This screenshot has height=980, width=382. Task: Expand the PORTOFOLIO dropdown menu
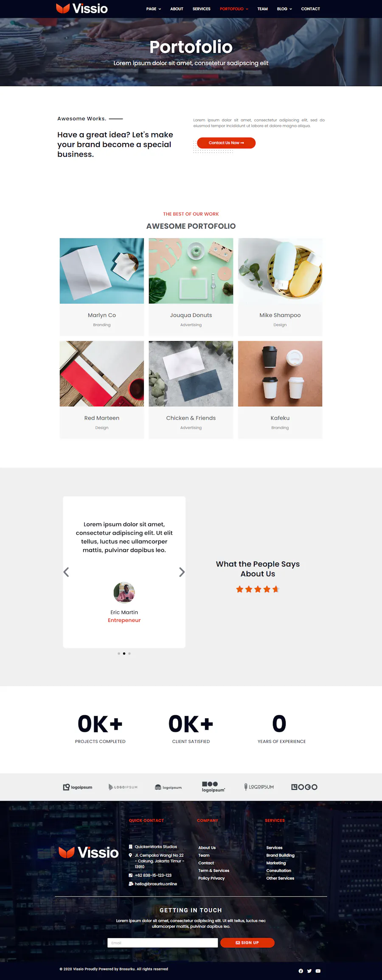click(234, 9)
